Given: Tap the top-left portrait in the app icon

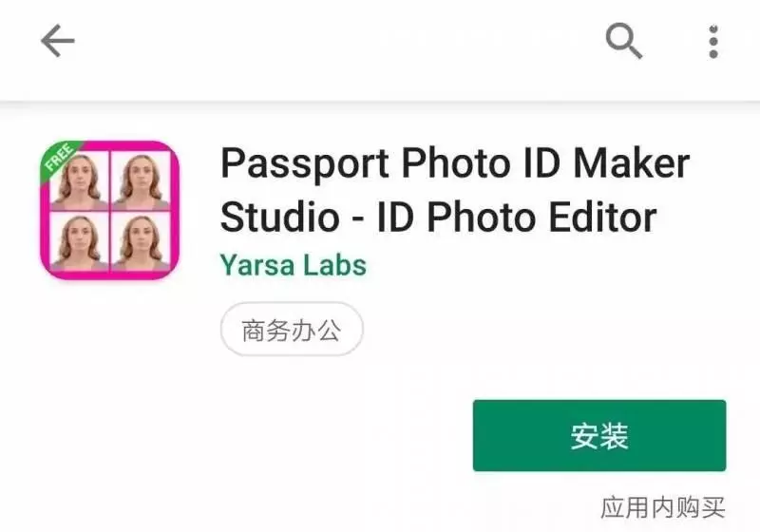Looking at the screenshot, I should [x=79, y=181].
